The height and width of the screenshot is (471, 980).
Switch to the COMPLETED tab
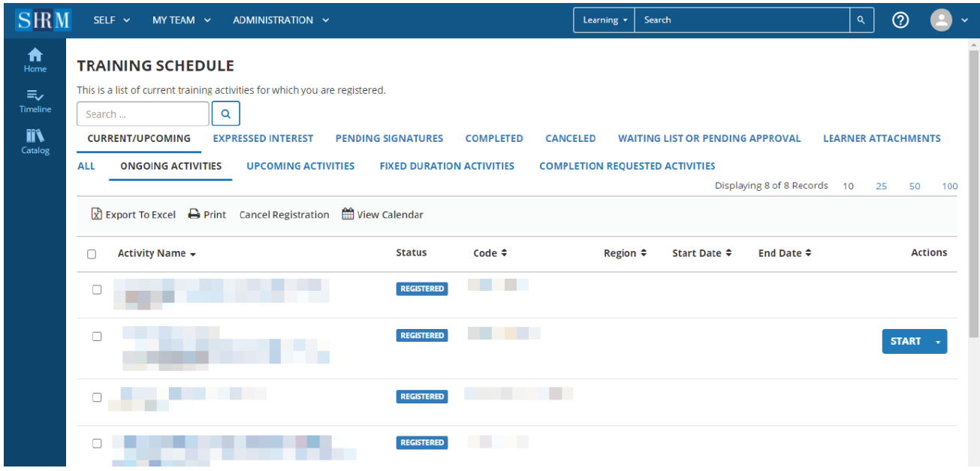coord(494,138)
